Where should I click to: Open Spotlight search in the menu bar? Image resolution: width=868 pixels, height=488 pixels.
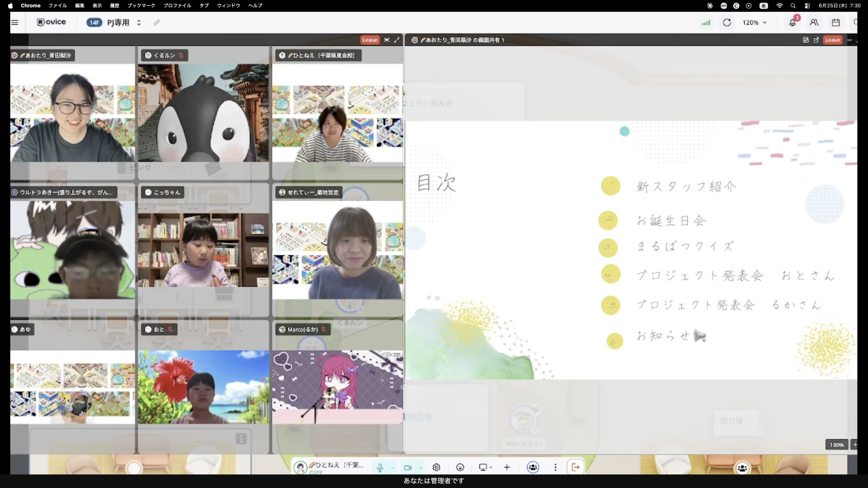[793, 5]
